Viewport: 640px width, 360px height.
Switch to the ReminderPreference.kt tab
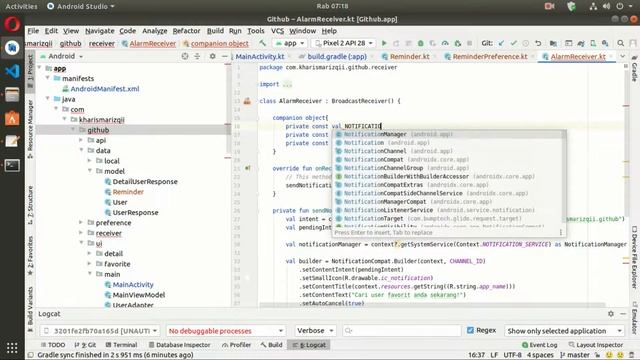click(x=490, y=57)
